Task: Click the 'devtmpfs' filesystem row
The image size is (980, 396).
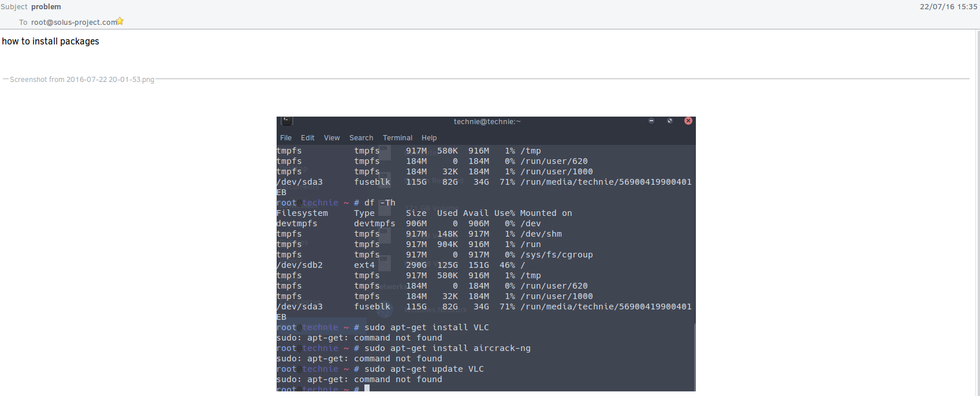Action: (x=409, y=223)
